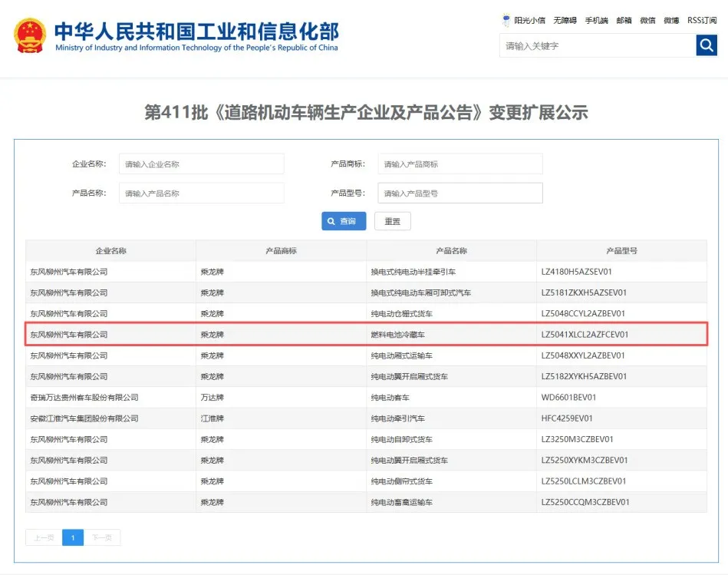
Task: Open the 手机端 mobile link
Action: (x=596, y=21)
